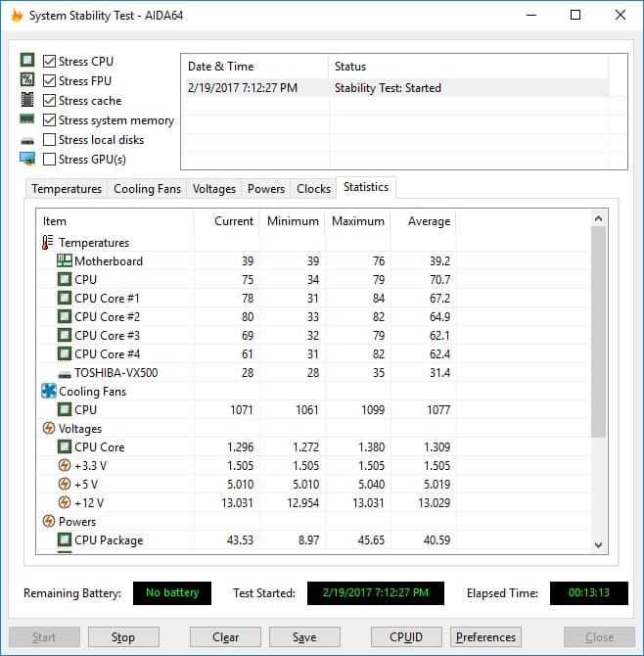Click the Elapsed Time display 00:13:13
This screenshot has height=656, width=644.
[589, 592]
